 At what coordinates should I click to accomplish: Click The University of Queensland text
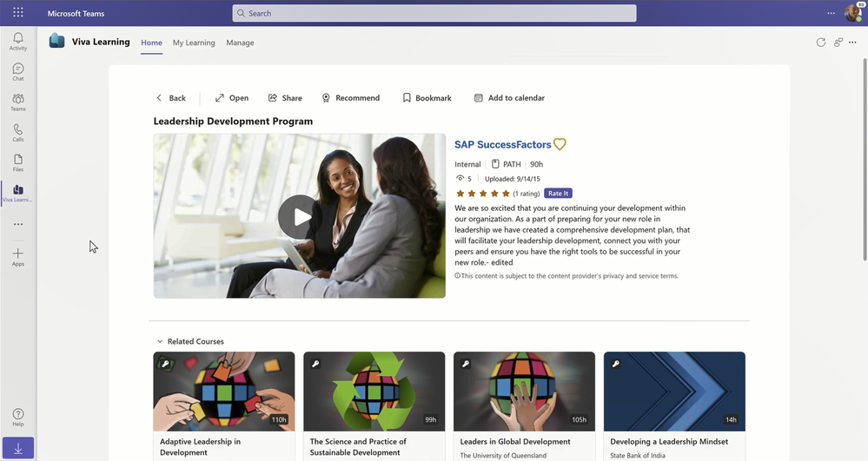[503, 456]
